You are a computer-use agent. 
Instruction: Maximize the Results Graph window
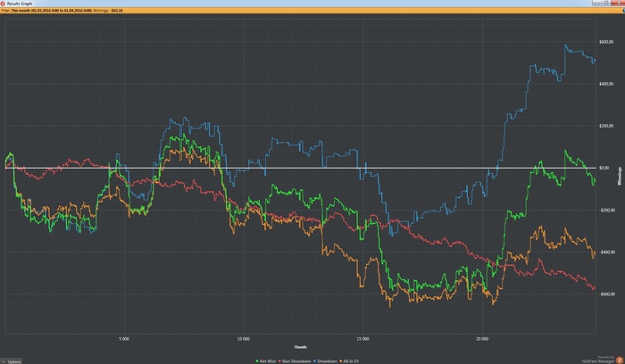pos(605,3)
